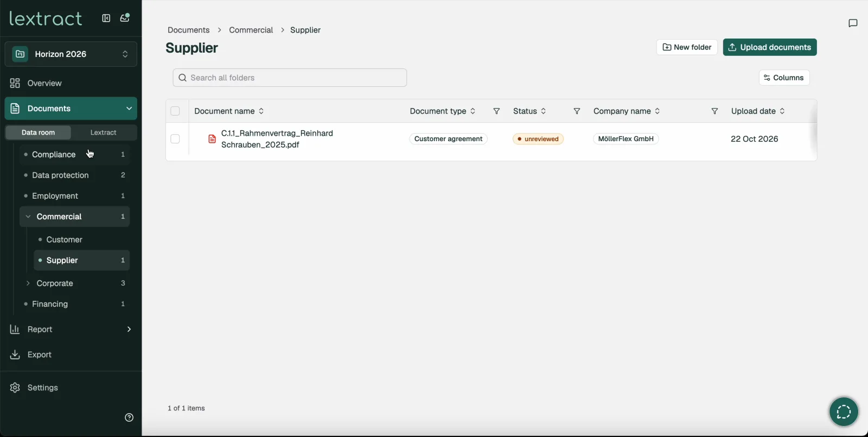Viewport: 868px width, 437px height.
Task: Collapse the Documents sidebar section
Action: 129,109
